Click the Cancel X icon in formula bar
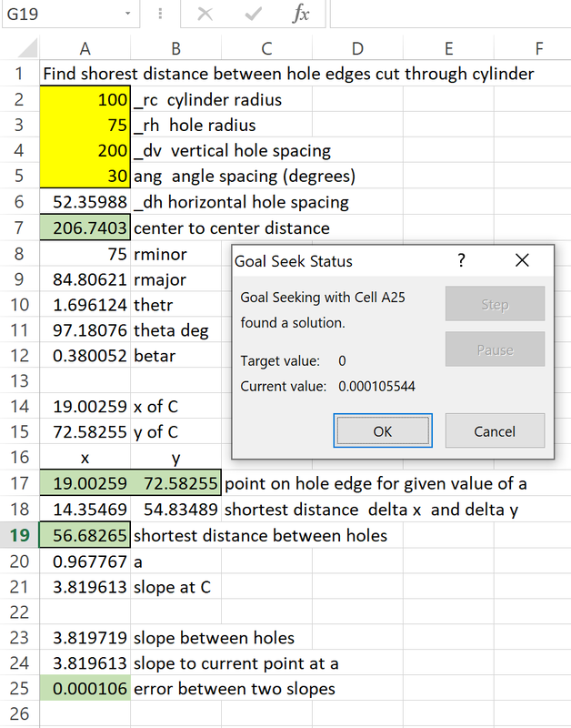Image resolution: width=571 pixels, height=728 pixels. 205,15
